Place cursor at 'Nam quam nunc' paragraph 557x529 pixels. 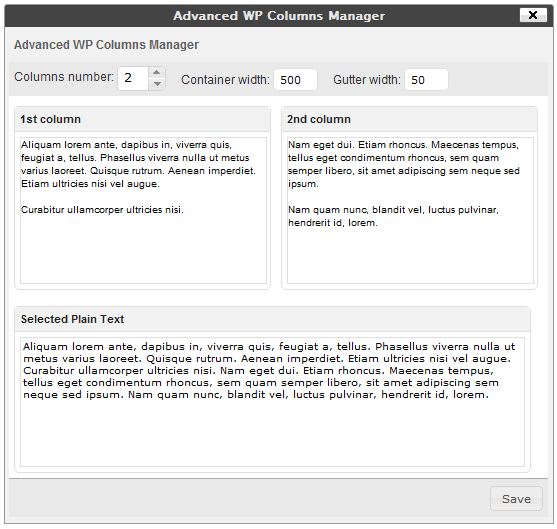393,216
